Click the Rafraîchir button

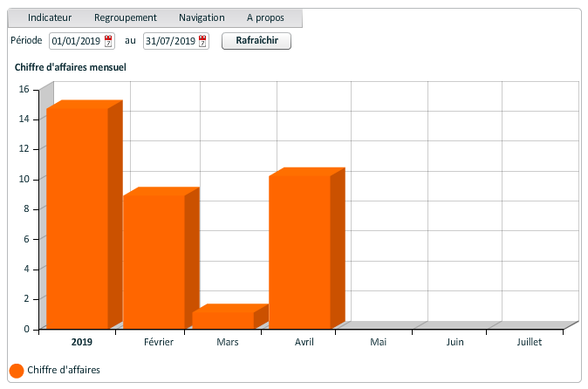click(x=256, y=41)
